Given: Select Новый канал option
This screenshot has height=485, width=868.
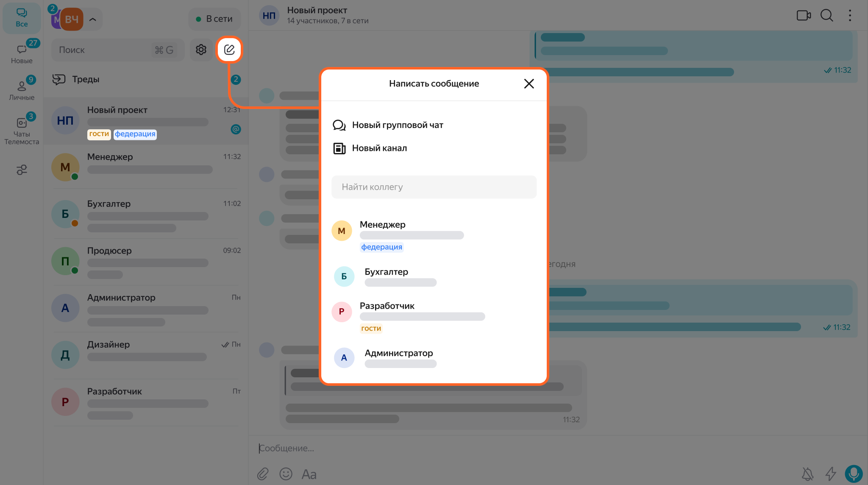Looking at the screenshot, I should click(x=379, y=148).
